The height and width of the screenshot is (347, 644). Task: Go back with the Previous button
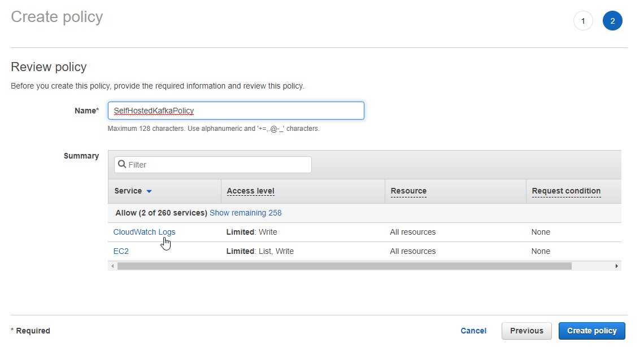point(526,331)
